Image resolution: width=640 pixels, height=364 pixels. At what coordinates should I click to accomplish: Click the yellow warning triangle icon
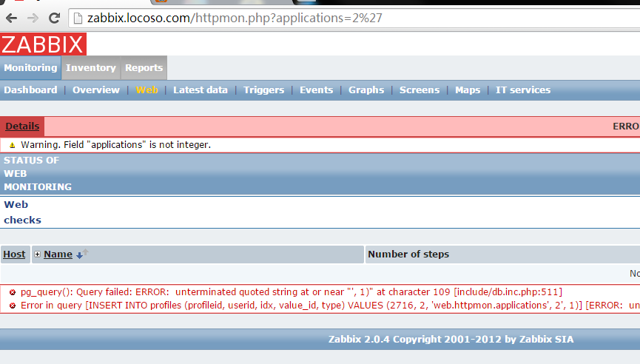(13, 145)
